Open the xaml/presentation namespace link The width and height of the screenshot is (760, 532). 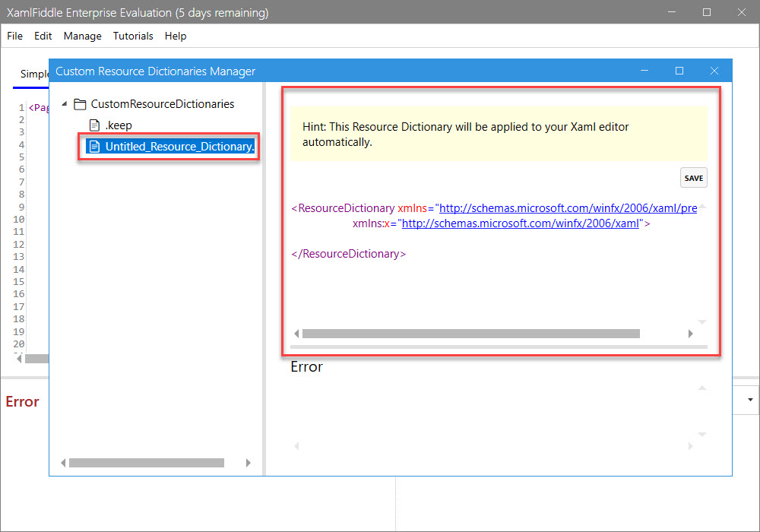(568, 208)
